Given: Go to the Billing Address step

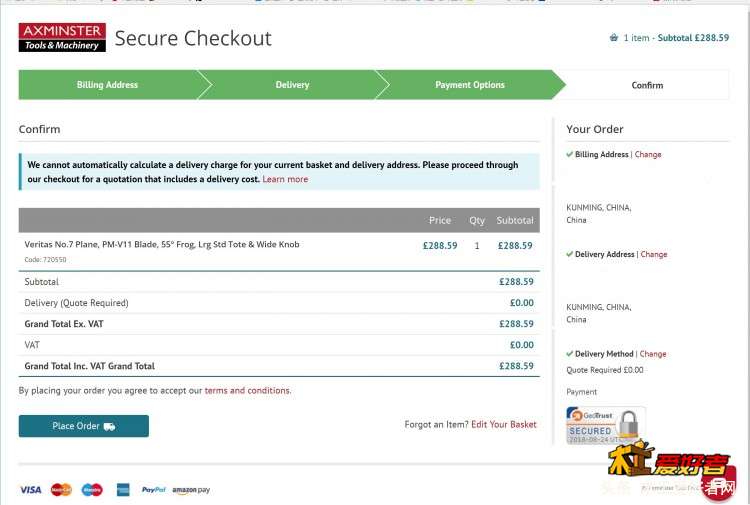Looking at the screenshot, I should click(x=107, y=85).
